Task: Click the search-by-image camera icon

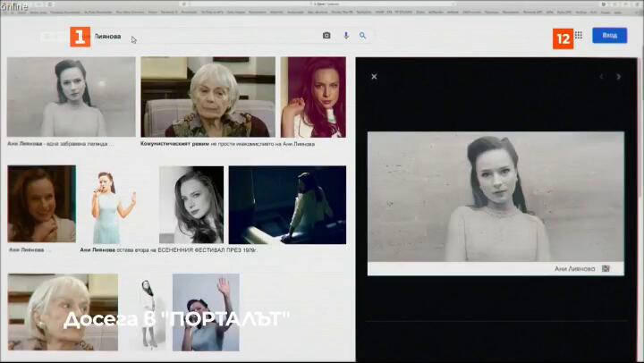Action: click(326, 36)
